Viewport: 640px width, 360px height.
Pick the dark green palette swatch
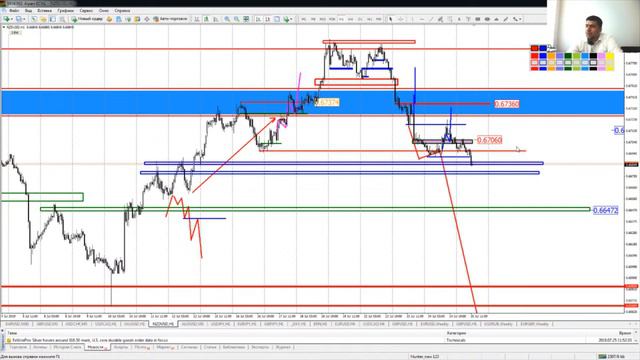click(x=568, y=56)
